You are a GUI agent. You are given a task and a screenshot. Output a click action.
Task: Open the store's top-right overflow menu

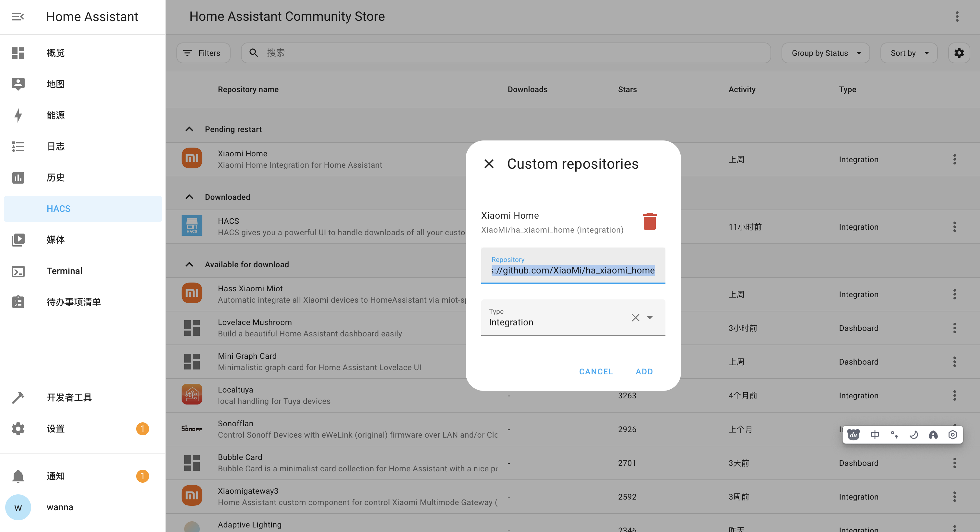click(x=957, y=16)
